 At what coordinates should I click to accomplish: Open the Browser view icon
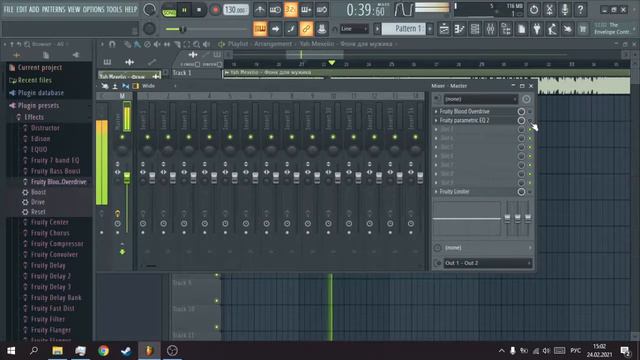[506, 29]
